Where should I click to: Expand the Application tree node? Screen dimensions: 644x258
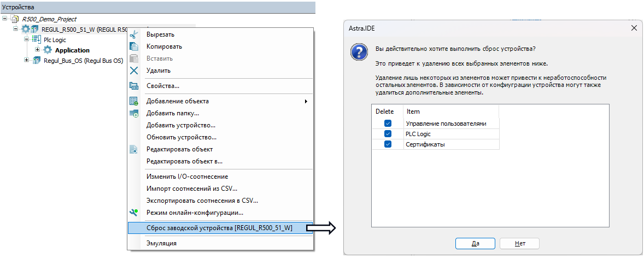click(x=38, y=50)
